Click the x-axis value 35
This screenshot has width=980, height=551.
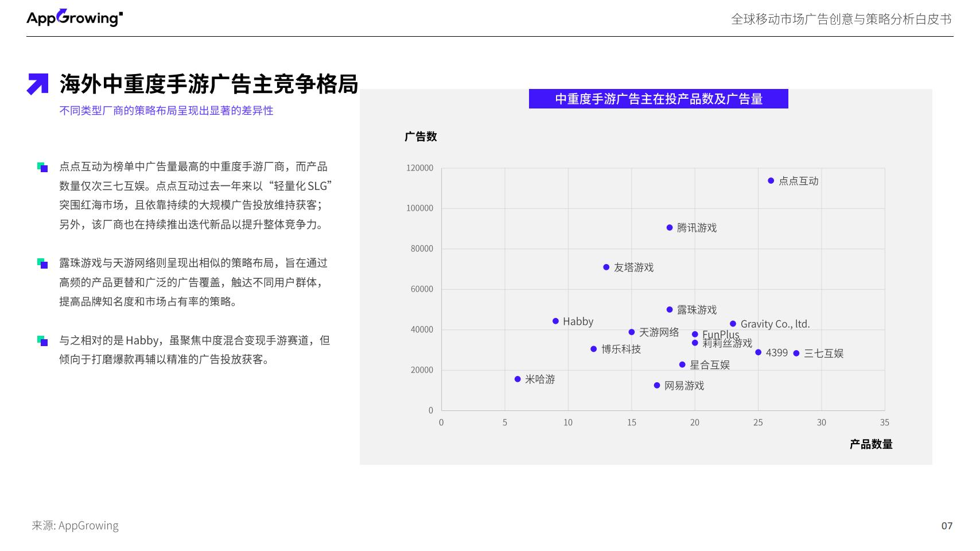885,422
